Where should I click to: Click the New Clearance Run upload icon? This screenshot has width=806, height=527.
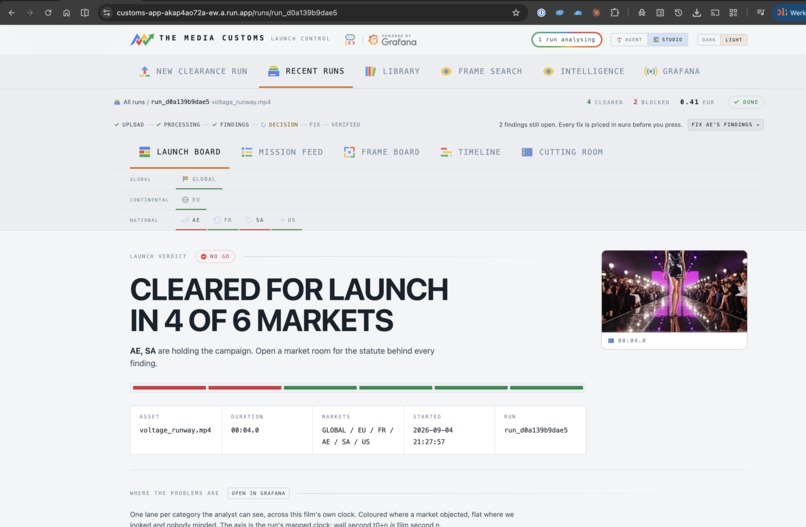point(144,71)
